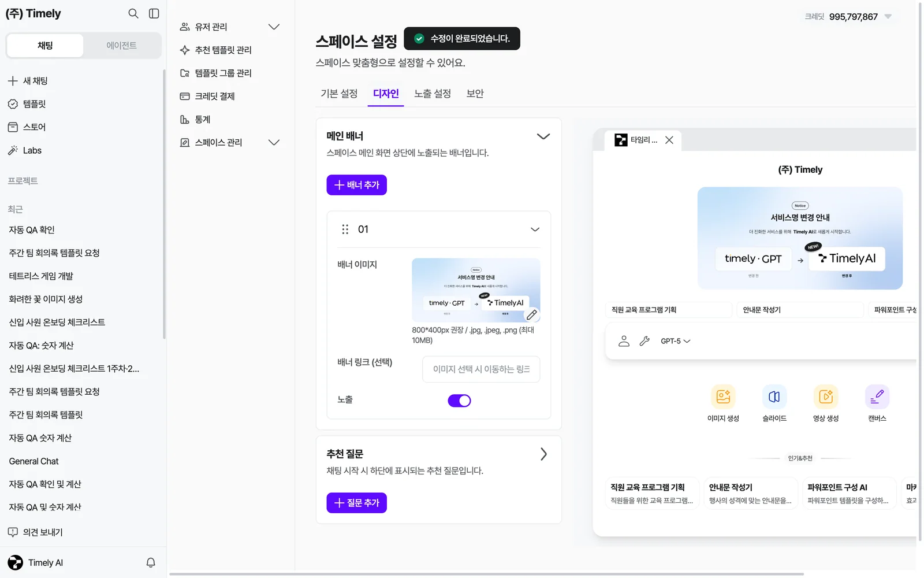924x578 pixels.
Task: Open 통계 menu item
Action: tap(195, 120)
